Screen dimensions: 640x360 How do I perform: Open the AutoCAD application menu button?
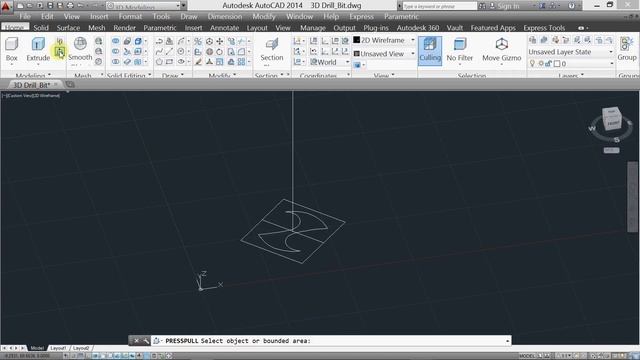[x=6, y=6]
